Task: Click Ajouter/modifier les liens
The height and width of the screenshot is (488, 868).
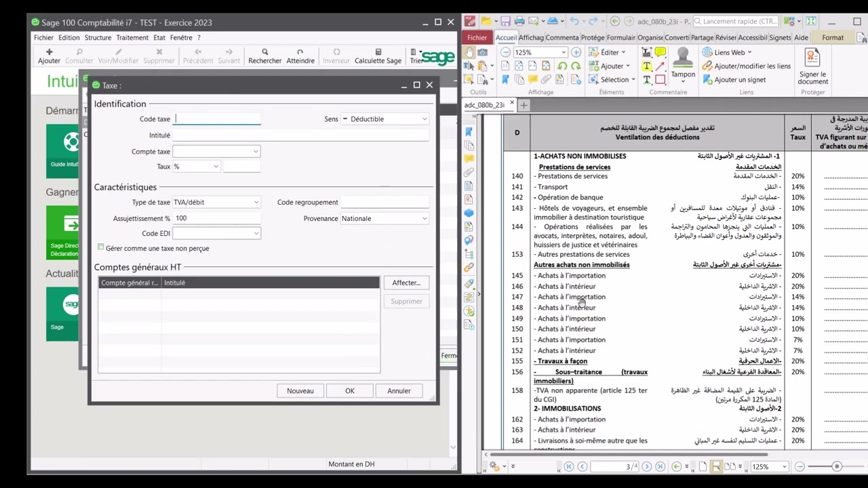Action: [746, 66]
